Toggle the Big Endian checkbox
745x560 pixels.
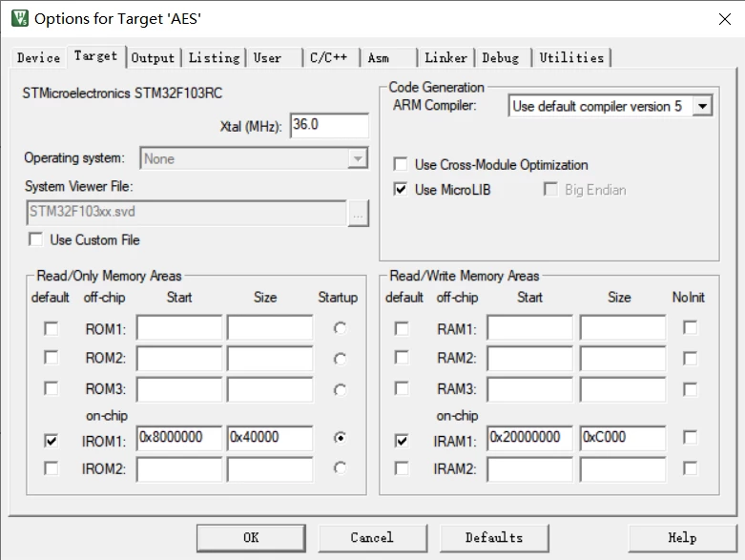coord(550,190)
